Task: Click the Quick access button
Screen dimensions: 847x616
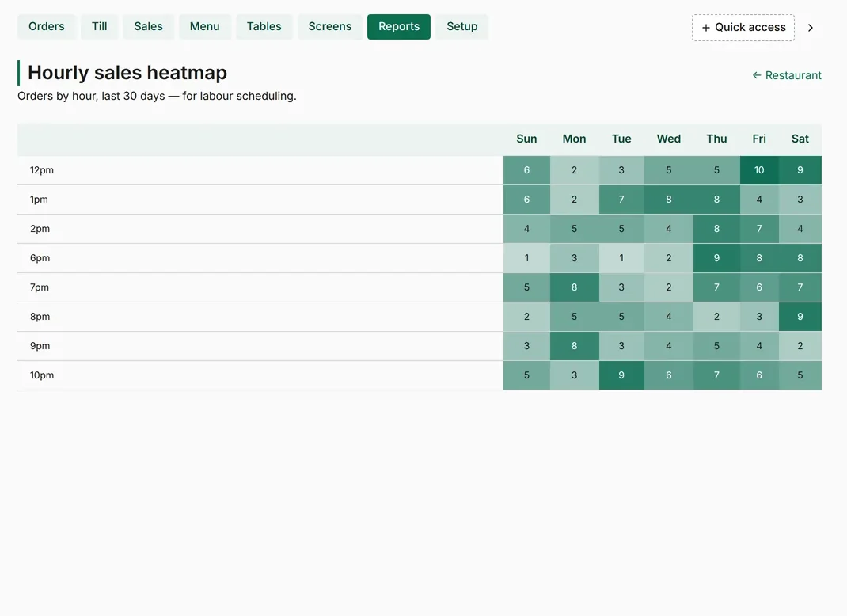Action: click(x=743, y=28)
